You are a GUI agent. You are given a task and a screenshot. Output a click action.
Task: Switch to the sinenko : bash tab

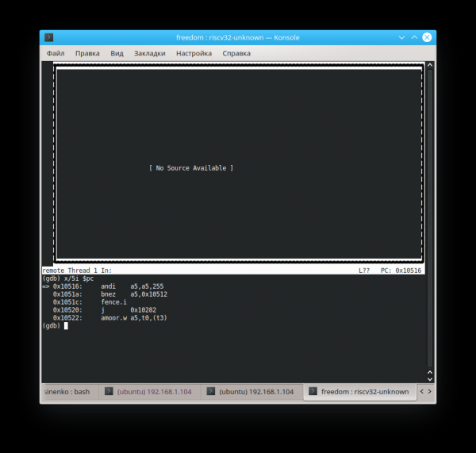coord(66,392)
